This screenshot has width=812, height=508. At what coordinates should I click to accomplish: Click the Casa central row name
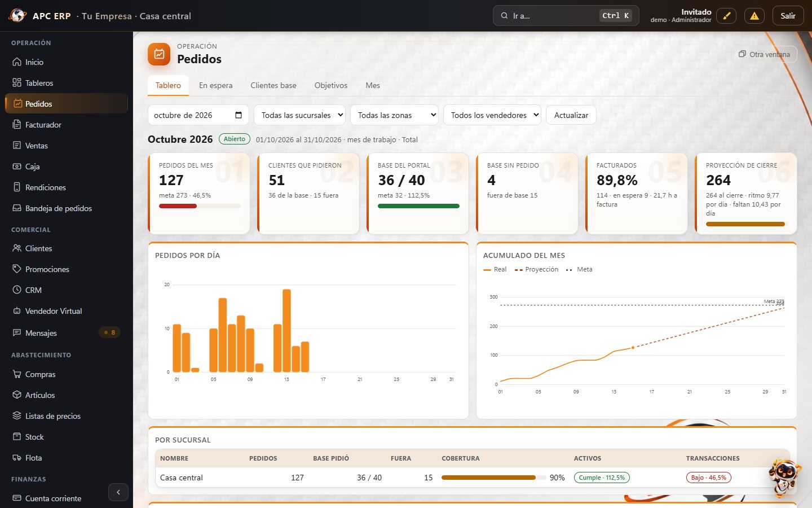(x=182, y=478)
